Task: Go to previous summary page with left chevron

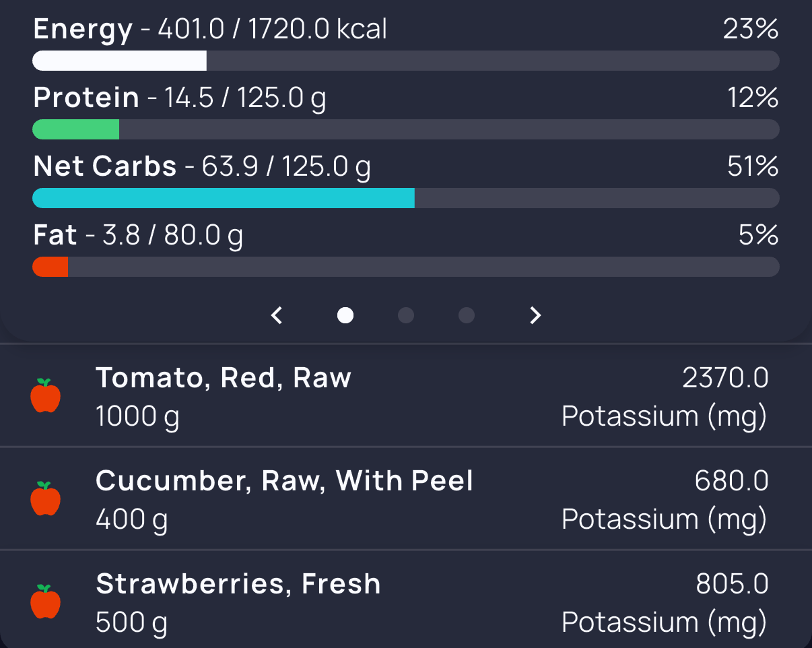Action: click(277, 315)
